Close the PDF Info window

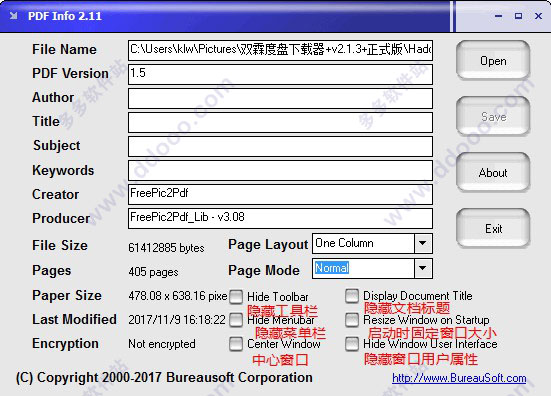[538, 16]
